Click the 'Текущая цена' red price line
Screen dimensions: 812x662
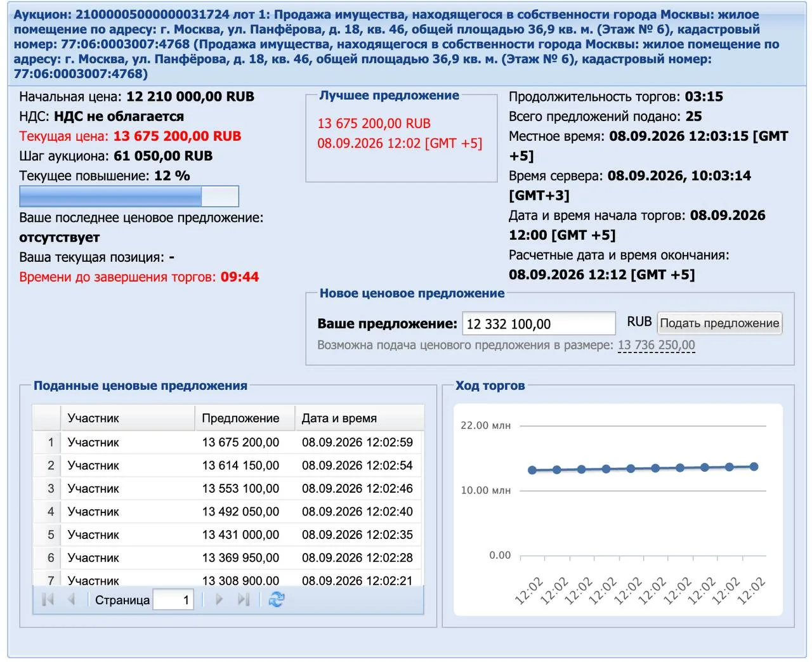point(130,136)
